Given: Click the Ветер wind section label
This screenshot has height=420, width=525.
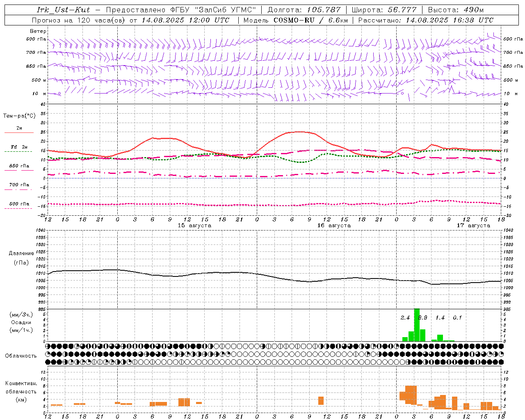Looking at the screenshot, I should tap(38, 31).
